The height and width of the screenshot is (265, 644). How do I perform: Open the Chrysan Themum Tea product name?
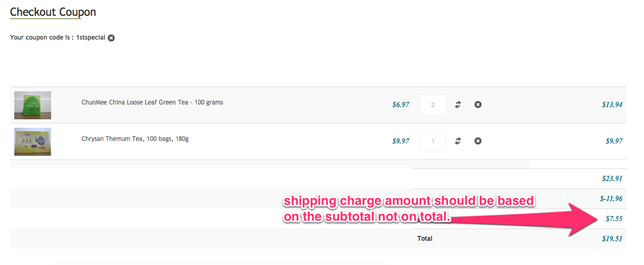pos(135,139)
